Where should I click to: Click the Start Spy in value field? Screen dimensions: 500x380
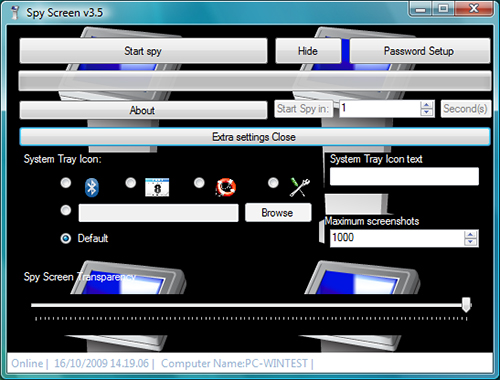click(x=380, y=109)
